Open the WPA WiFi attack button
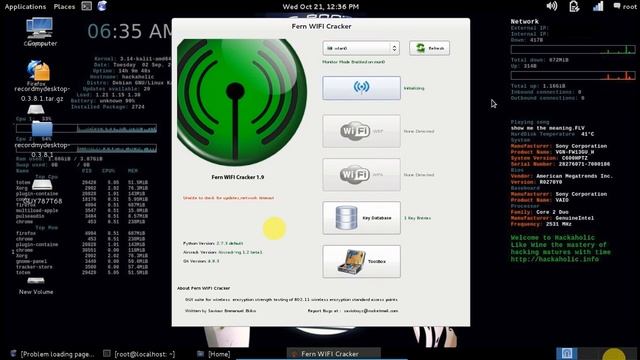The width and height of the screenshot is (640, 360). coord(361,175)
